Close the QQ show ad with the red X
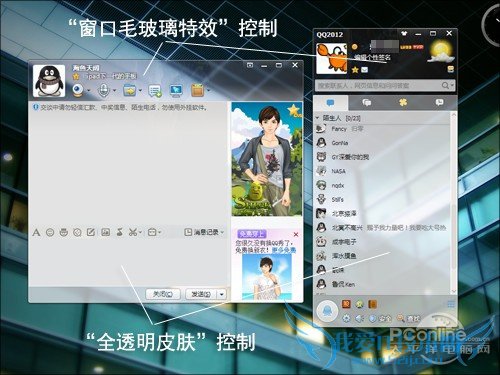Screen dimensions: 500x375 [x=296, y=234]
